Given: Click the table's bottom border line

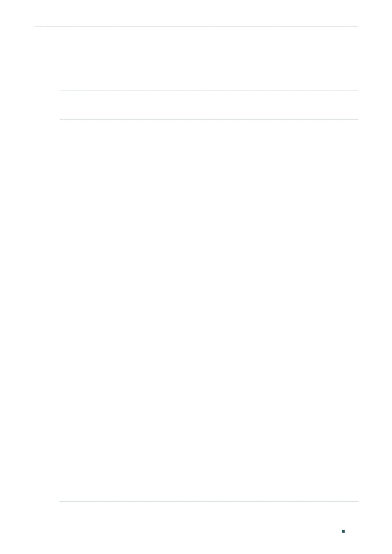Looking at the screenshot, I should coord(209,501).
